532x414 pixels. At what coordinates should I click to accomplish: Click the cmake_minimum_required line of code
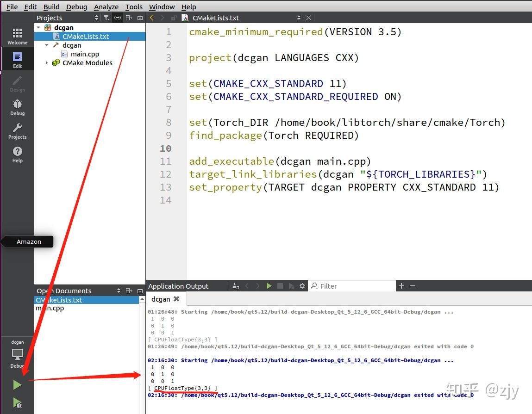[295, 32]
